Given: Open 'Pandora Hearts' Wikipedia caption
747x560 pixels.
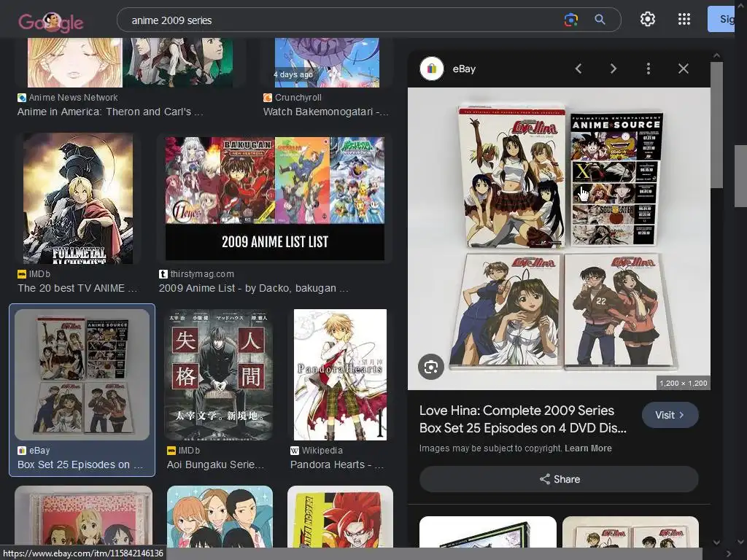Looking at the screenshot, I should tap(337, 464).
